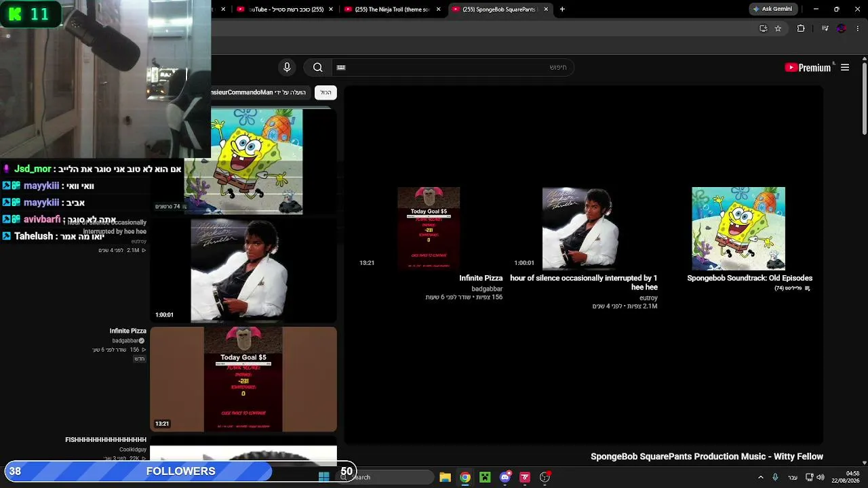This screenshot has height=488, width=868.
Task: Click the YouTube search magnifier button
Action: (x=317, y=67)
